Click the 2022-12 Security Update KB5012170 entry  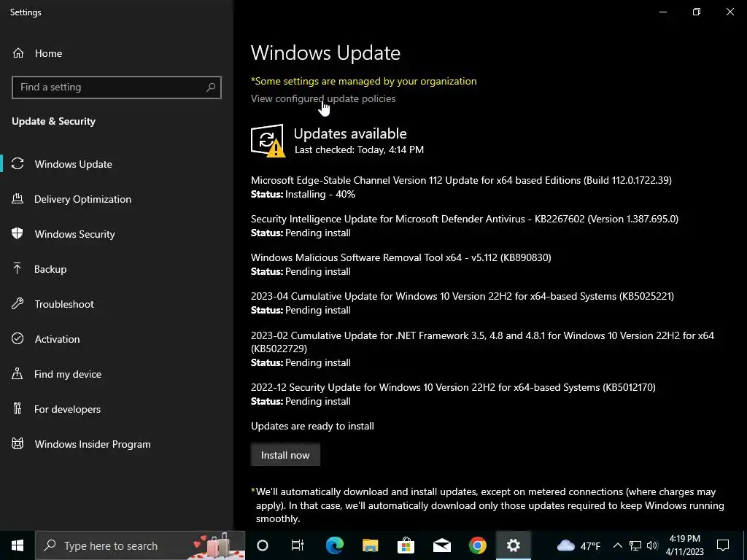click(453, 387)
